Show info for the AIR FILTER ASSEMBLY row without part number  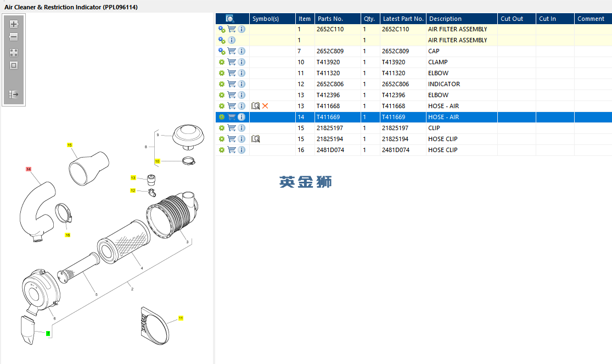(x=232, y=40)
